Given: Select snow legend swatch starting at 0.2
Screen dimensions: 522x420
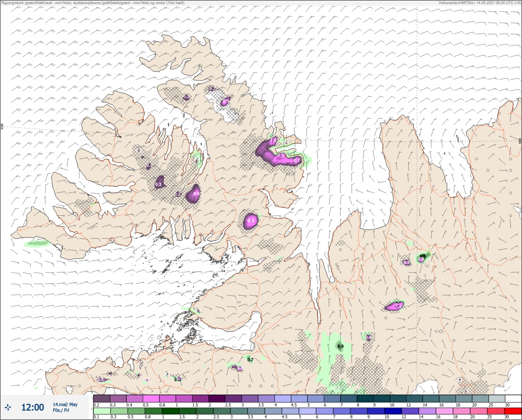Looking at the screenshot, I should 102,398.
